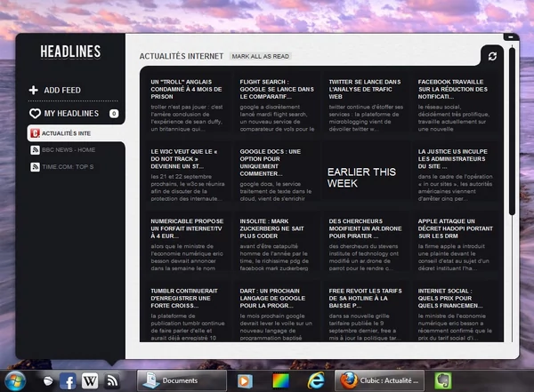Click the My Headlines unread count badge
Image resolution: width=534 pixels, height=392 pixels.
click(x=114, y=113)
